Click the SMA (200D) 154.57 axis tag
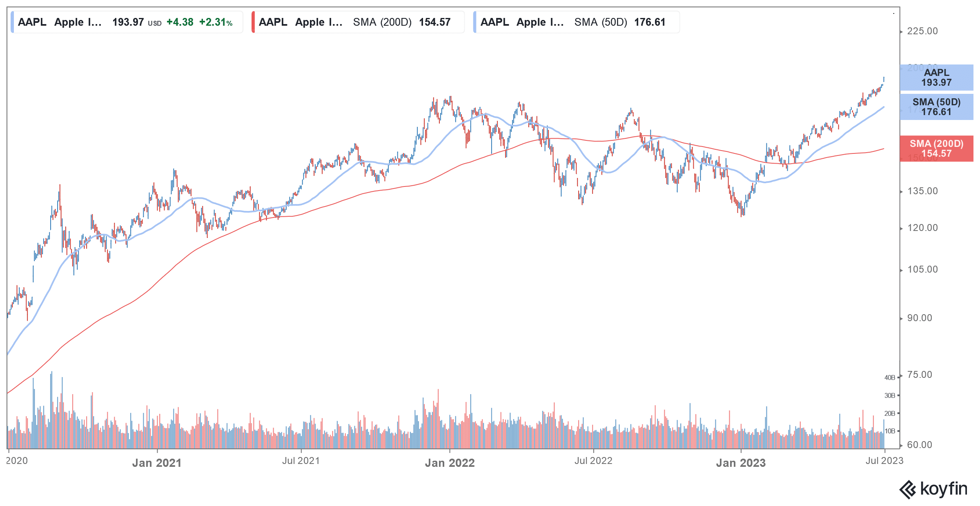The height and width of the screenshot is (506, 980). [x=937, y=149]
